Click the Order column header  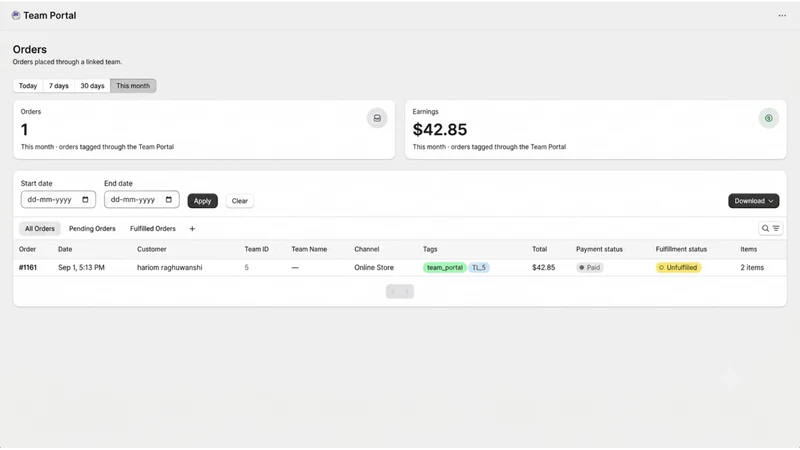(28, 249)
